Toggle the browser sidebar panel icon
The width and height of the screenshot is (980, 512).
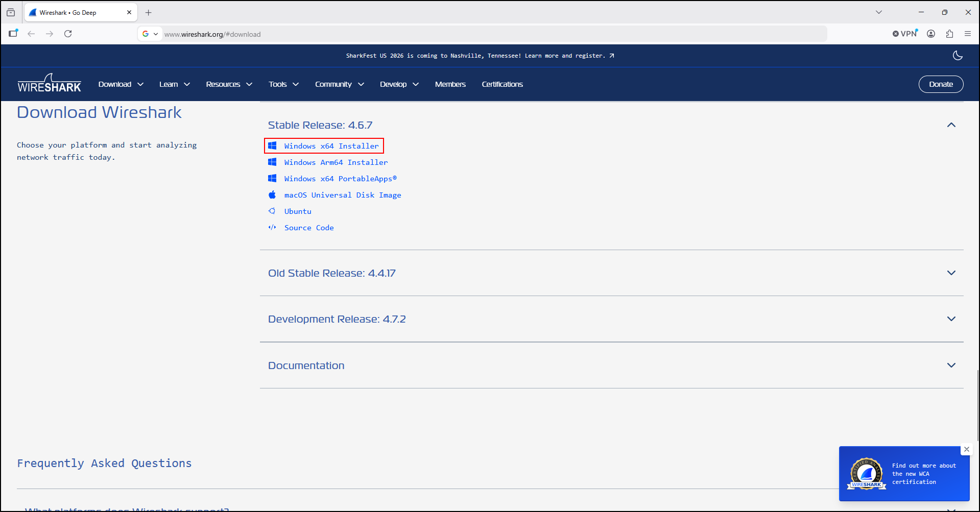coord(13,34)
